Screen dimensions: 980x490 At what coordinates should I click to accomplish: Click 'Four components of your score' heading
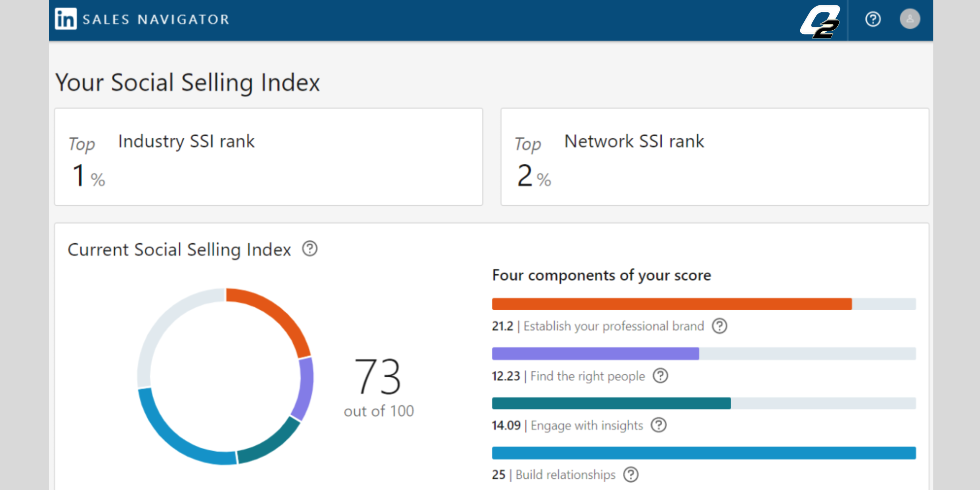602,275
